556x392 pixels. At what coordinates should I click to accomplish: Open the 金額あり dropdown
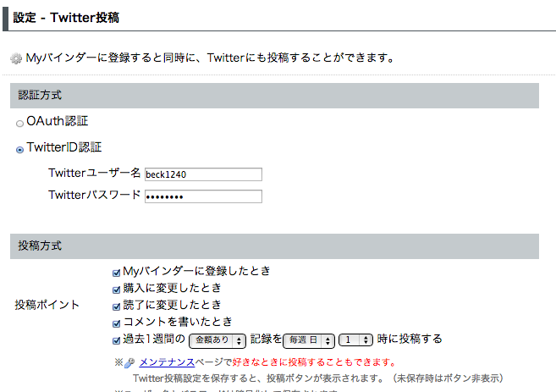pos(217,340)
